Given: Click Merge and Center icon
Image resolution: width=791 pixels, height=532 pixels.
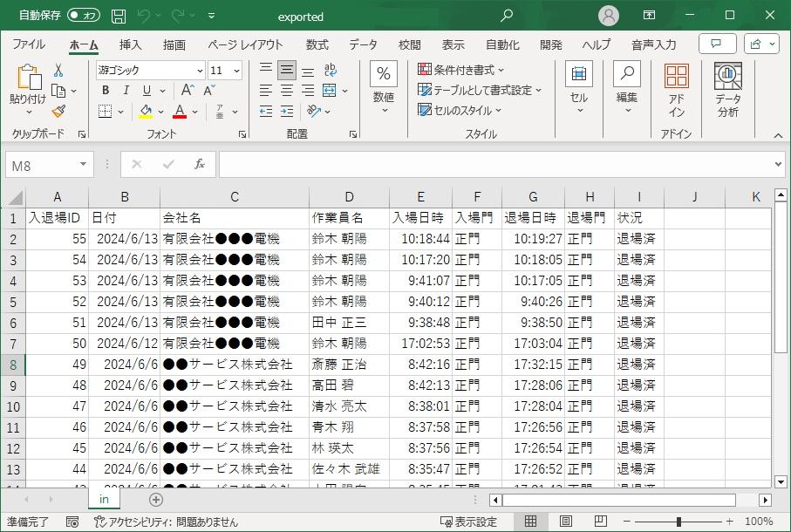Looking at the screenshot, I should pos(330,91).
